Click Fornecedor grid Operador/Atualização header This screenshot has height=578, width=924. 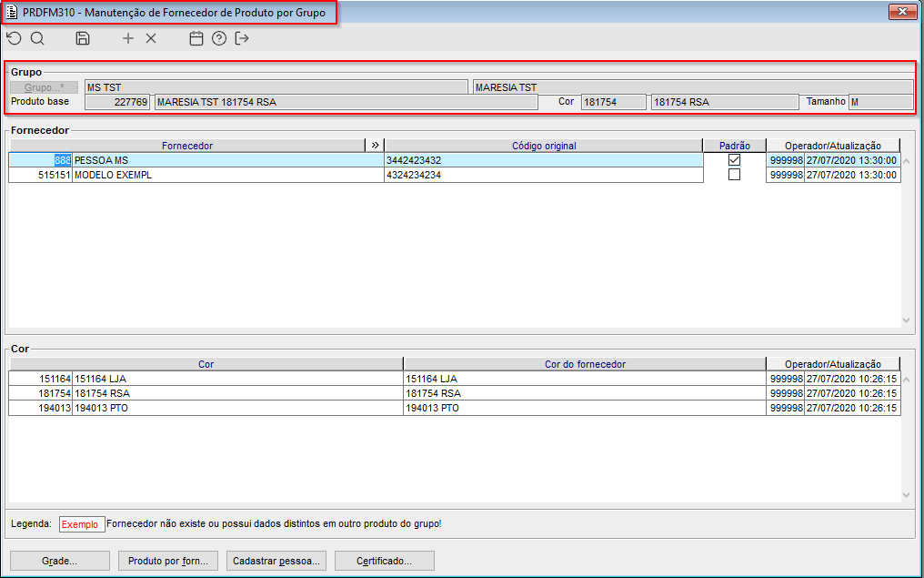(x=833, y=145)
